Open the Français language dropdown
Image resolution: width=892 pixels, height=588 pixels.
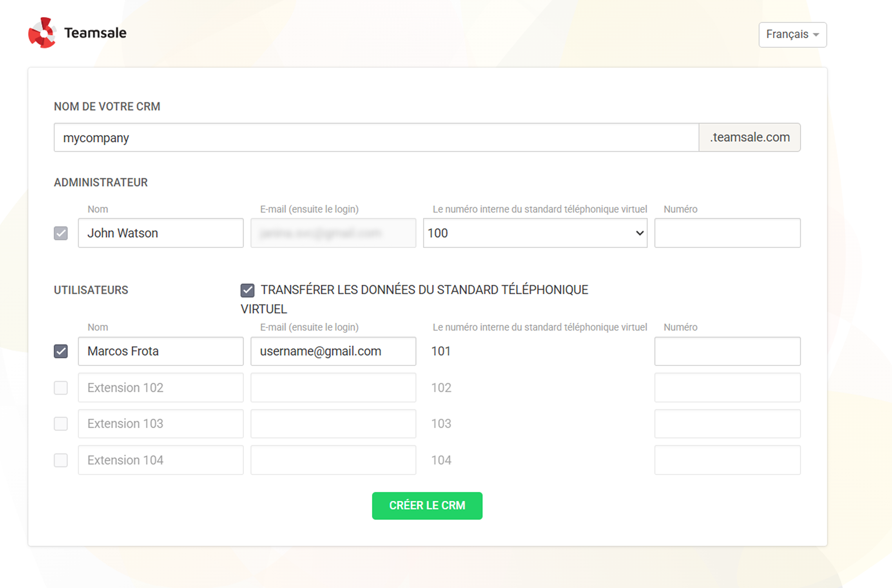[x=792, y=35]
